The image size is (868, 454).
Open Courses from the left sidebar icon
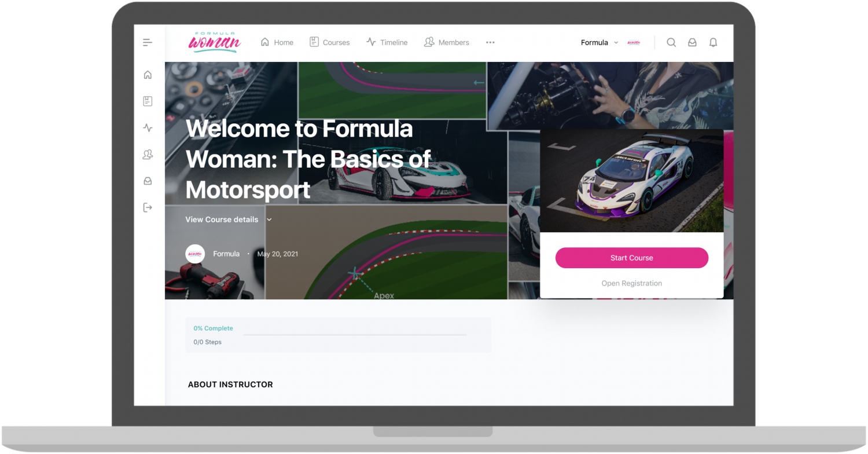coord(148,101)
